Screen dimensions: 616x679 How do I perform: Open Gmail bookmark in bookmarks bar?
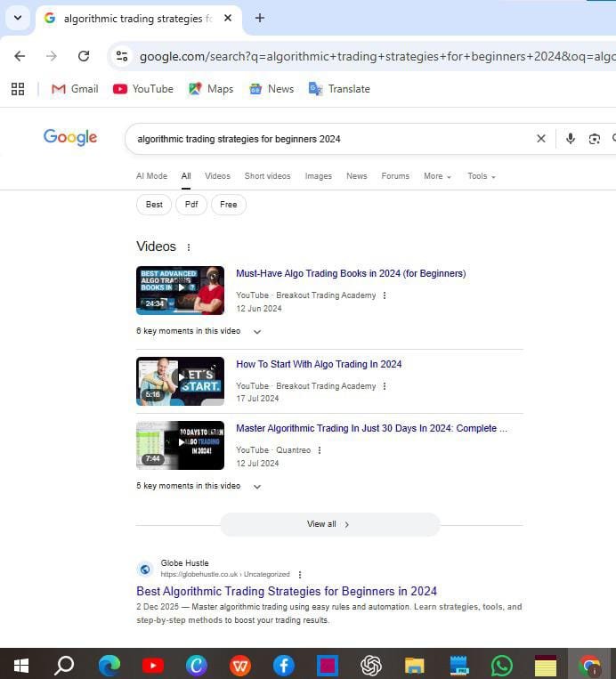(x=75, y=89)
